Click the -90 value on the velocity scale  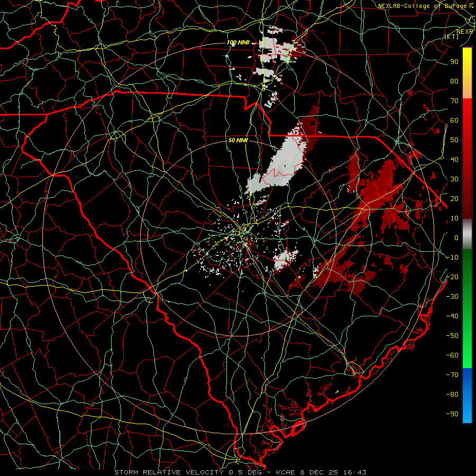click(452, 414)
